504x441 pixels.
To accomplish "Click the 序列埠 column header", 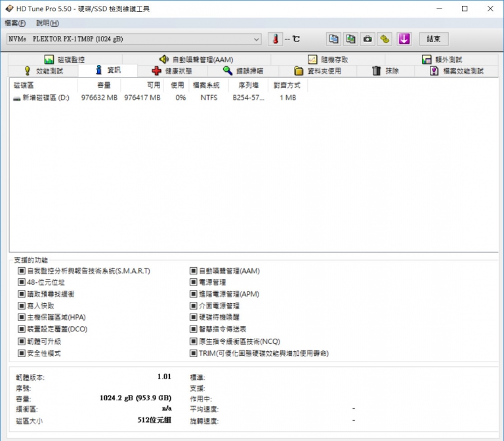I will 249,85.
